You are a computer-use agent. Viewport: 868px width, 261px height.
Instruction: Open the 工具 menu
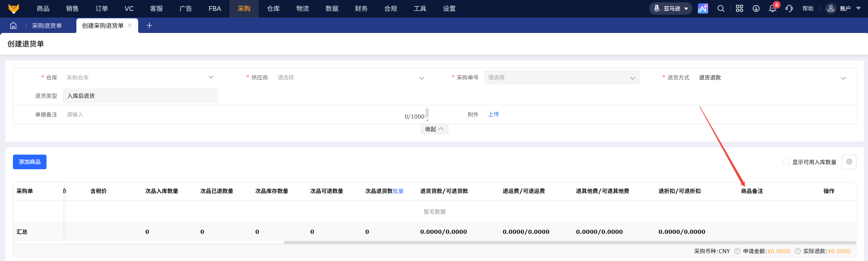coord(420,8)
